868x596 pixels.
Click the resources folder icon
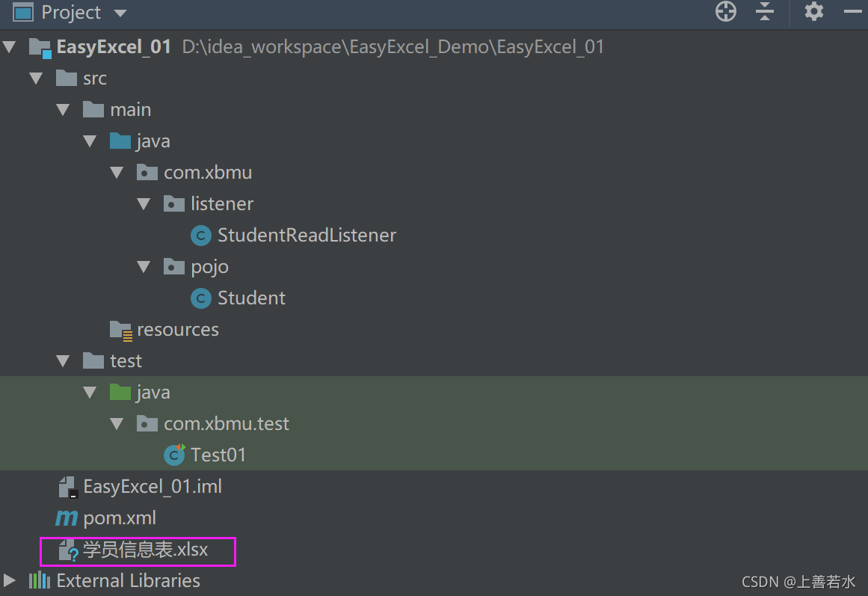pyautogui.click(x=120, y=331)
